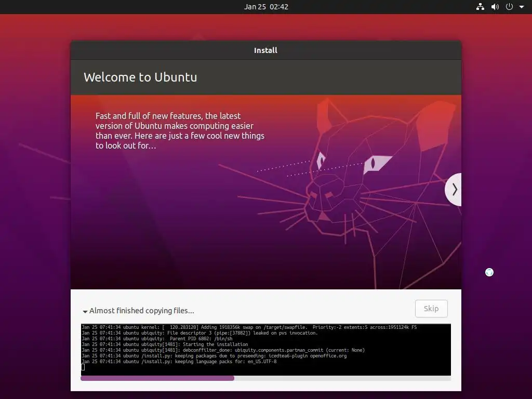The height and width of the screenshot is (399, 532).
Task: Open the clock showing Jan 25 02:42
Action: coord(266,7)
